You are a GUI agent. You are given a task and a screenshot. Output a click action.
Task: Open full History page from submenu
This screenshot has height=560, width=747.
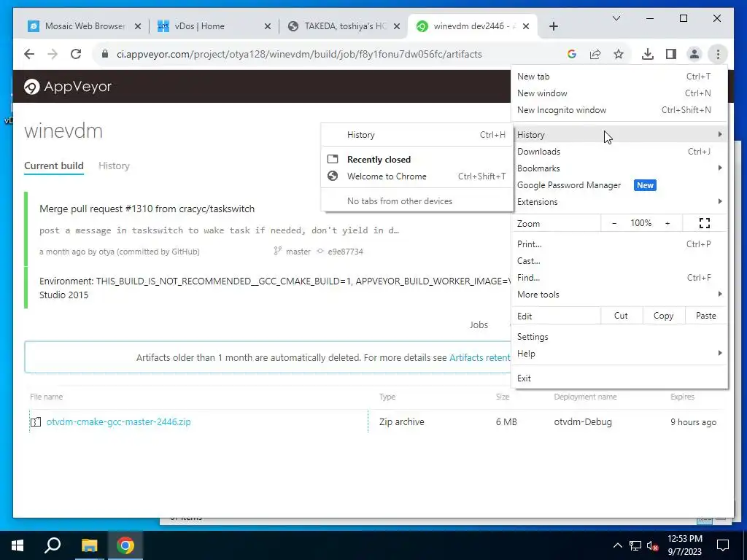(417, 135)
